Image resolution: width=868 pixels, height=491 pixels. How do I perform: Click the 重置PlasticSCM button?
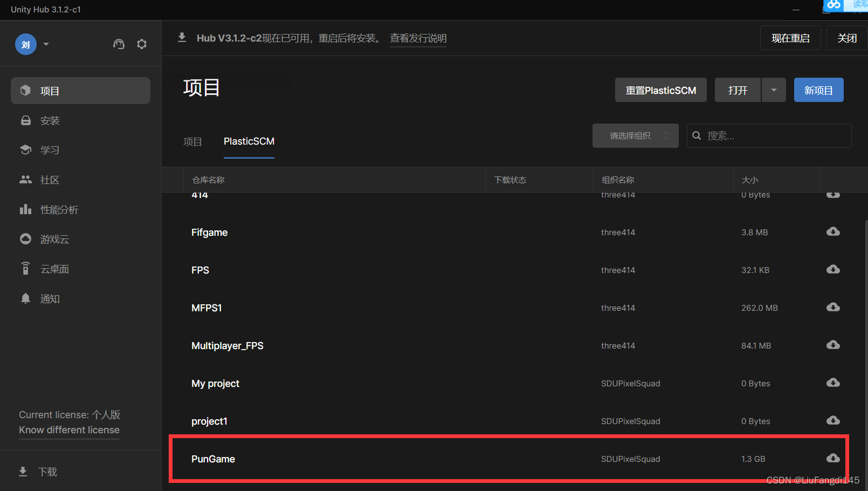(661, 90)
